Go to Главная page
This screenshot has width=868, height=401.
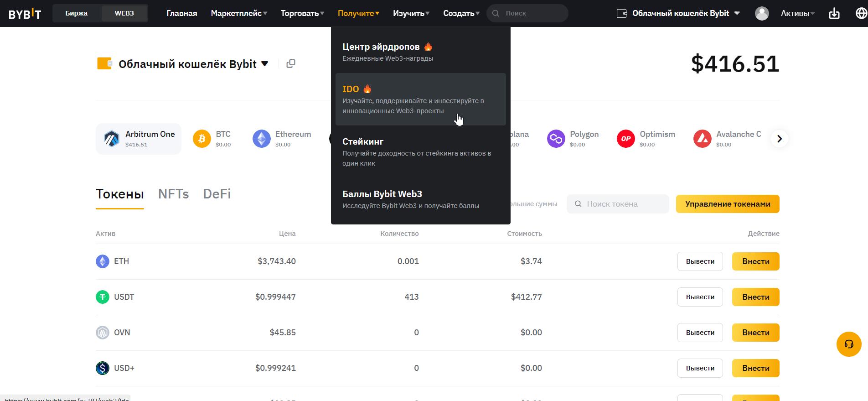pyautogui.click(x=182, y=13)
